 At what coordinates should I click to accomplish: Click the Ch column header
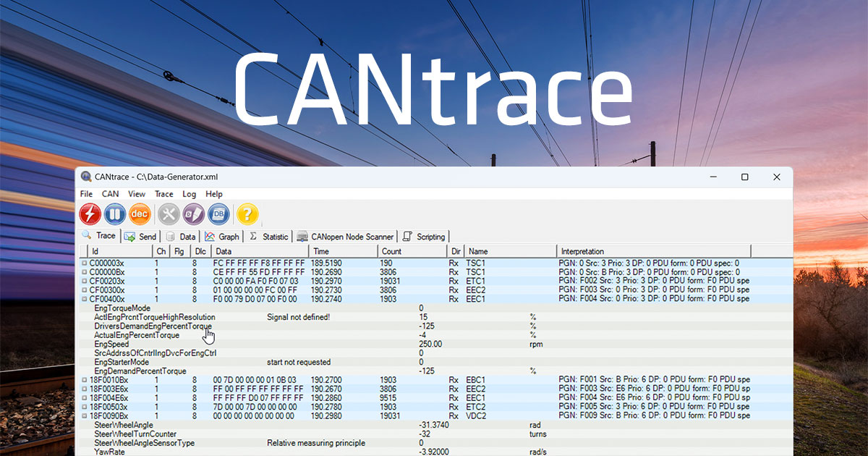pyautogui.click(x=161, y=251)
